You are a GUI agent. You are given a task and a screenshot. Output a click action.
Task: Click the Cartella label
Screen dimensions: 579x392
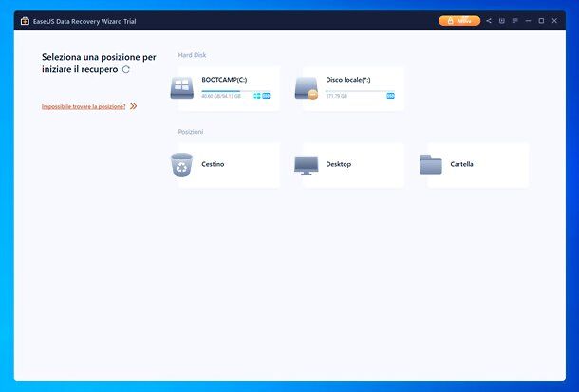coord(461,164)
